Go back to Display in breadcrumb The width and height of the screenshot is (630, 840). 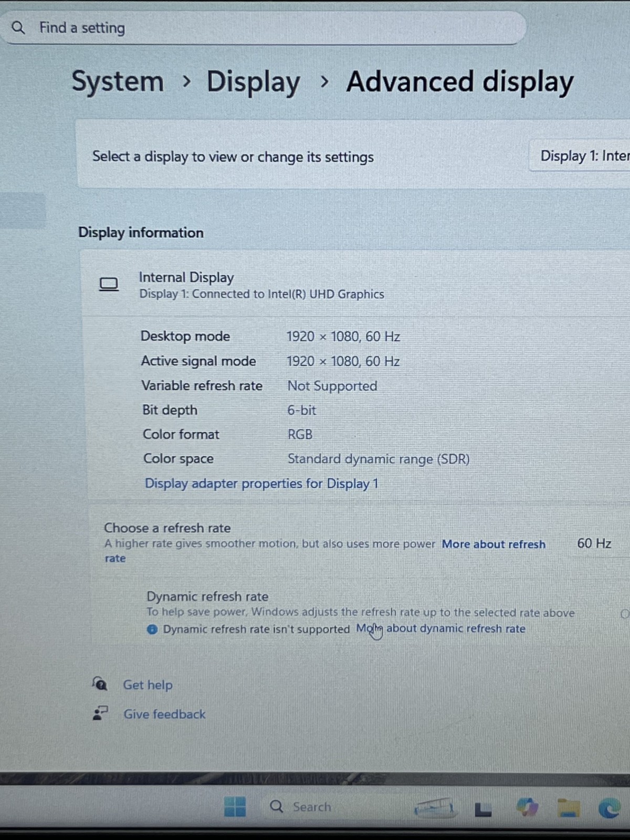tap(253, 82)
